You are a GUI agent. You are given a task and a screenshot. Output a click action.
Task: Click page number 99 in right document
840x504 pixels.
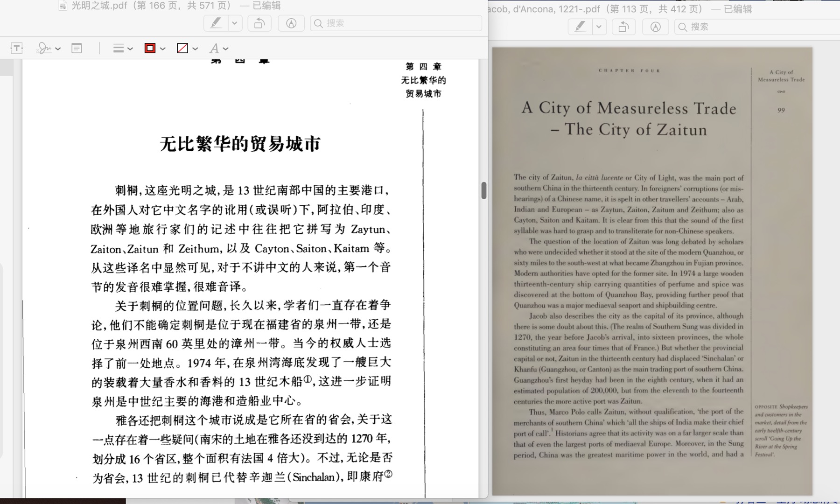coord(781,110)
